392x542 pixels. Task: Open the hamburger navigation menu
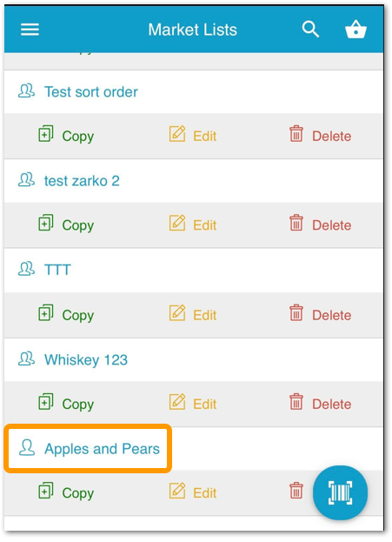[30, 30]
